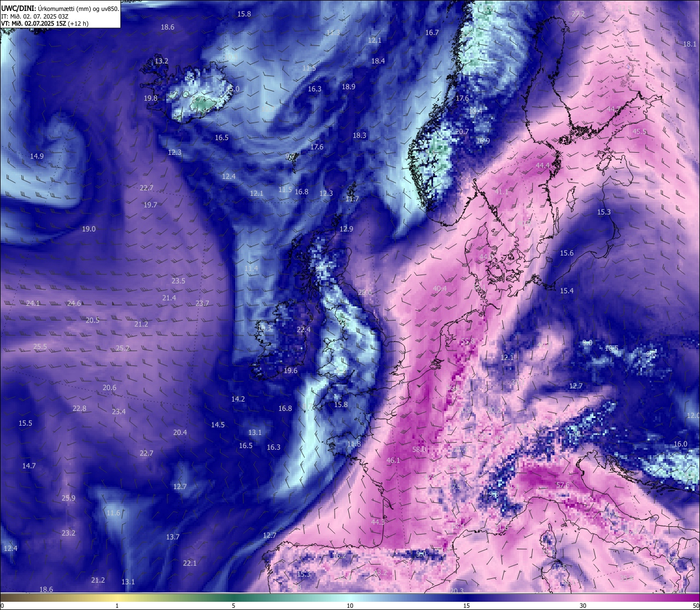Click the 22.4 value over Ireland
Viewport: 700px width, 610px height.
click(304, 330)
